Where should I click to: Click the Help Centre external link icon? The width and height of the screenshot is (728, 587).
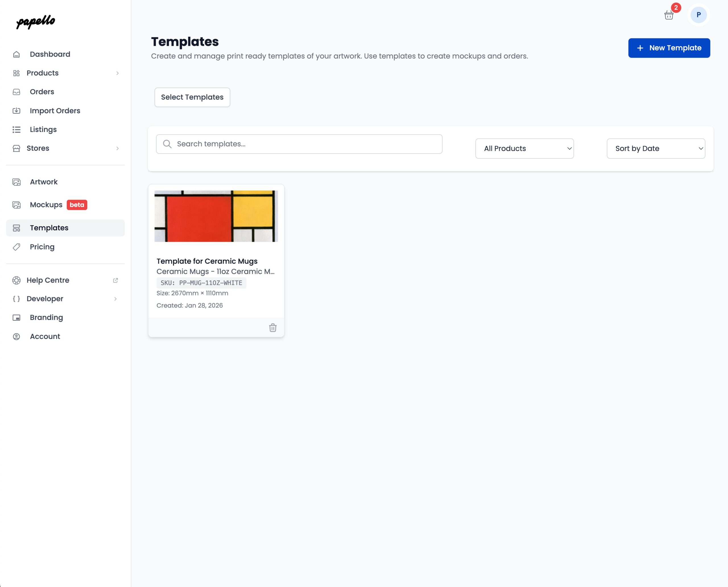(115, 280)
